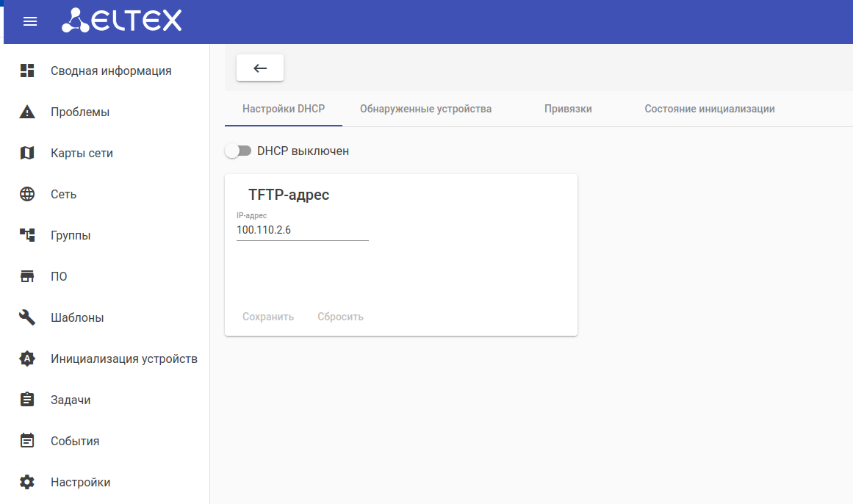Click the wrench icon for Шаблоны
The height and width of the screenshot is (504, 853).
(27, 317)
